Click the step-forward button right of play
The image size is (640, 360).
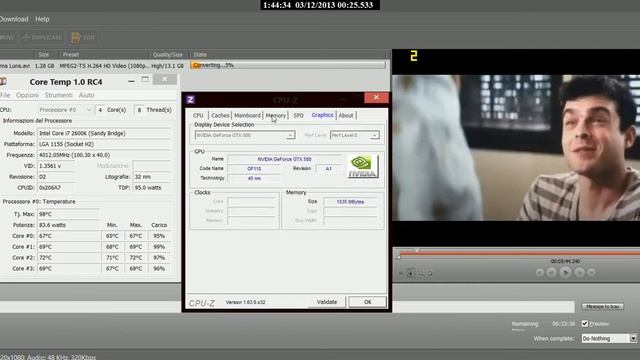[579, 272]
